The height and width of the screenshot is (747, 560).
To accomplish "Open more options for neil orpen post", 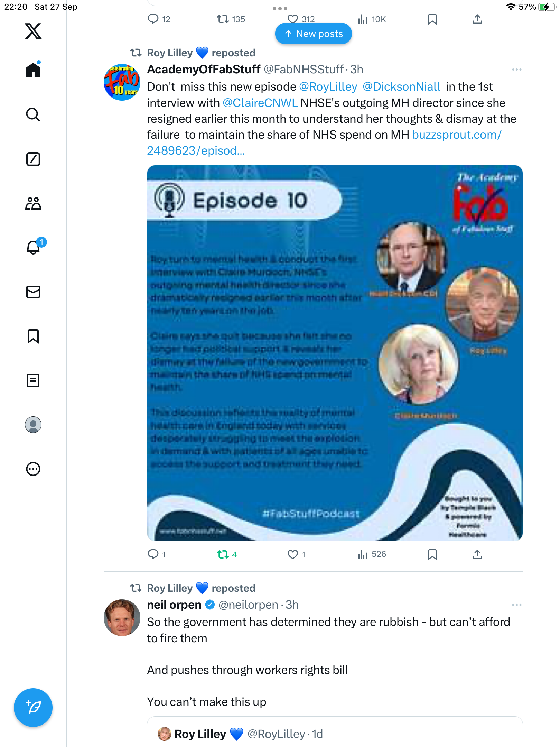I will pyautogui.click(x=516, y=605).
